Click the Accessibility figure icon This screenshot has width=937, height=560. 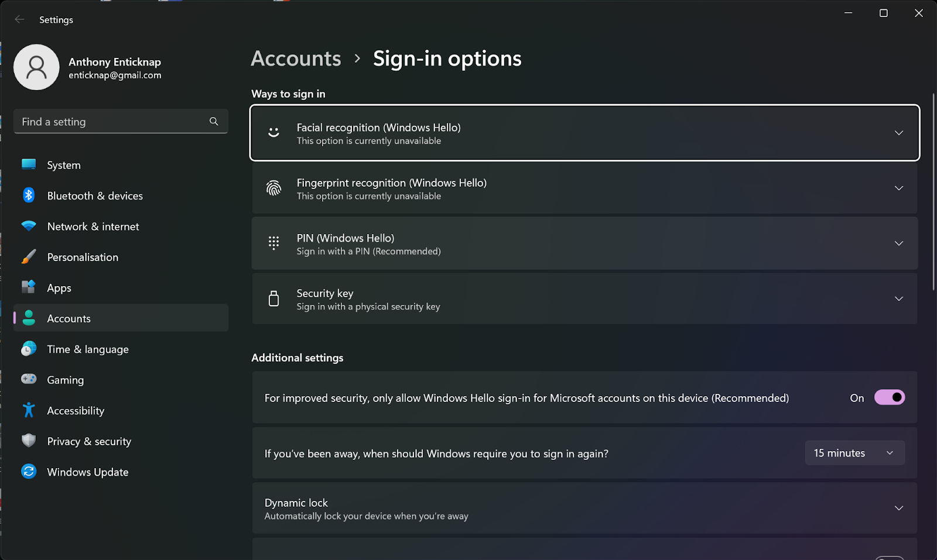tap(29, 410)
